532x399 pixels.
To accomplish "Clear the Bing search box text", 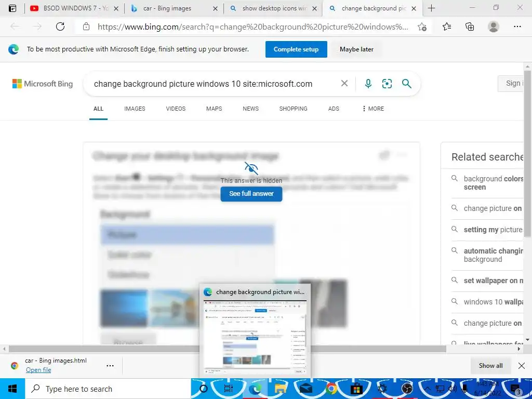I will 344,83.
